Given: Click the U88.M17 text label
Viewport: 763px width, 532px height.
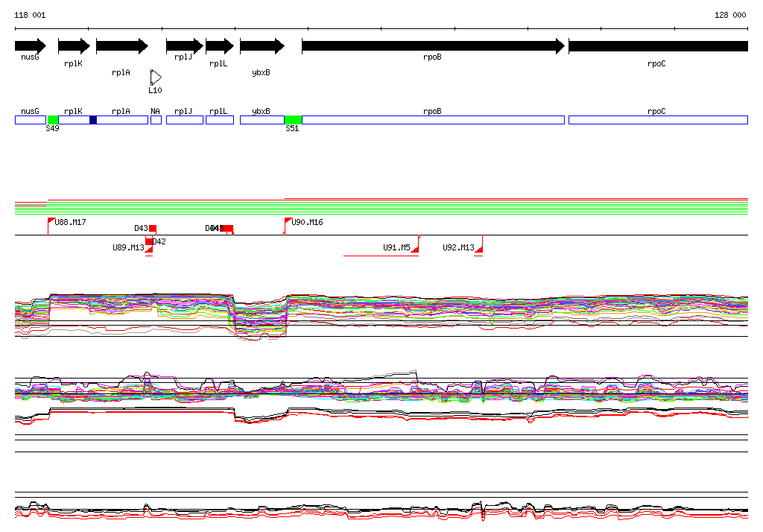Looking at the screenshot, I should pos(71,222).
